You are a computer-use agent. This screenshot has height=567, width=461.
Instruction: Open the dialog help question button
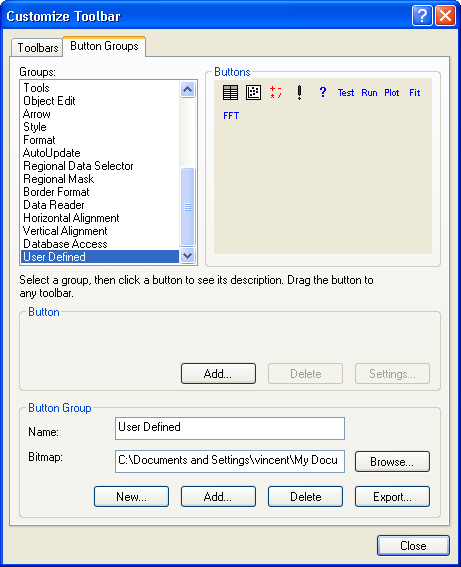tap(422, 16)
